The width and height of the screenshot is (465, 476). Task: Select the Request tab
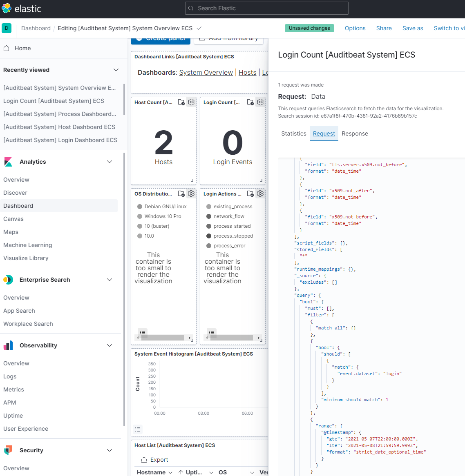coord(324,133)
